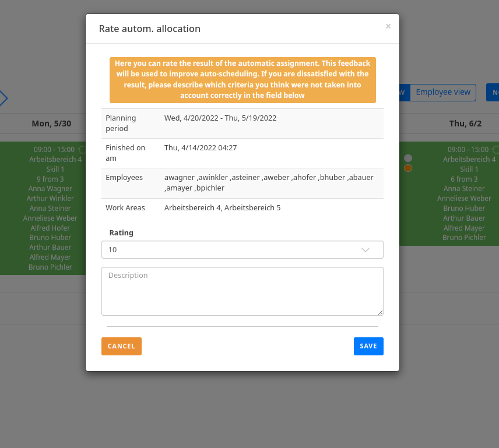Image resolution: width=499 pixels, height=448 pixels.
Task: Click the orange status dot indicator
Action: (408, 168)
